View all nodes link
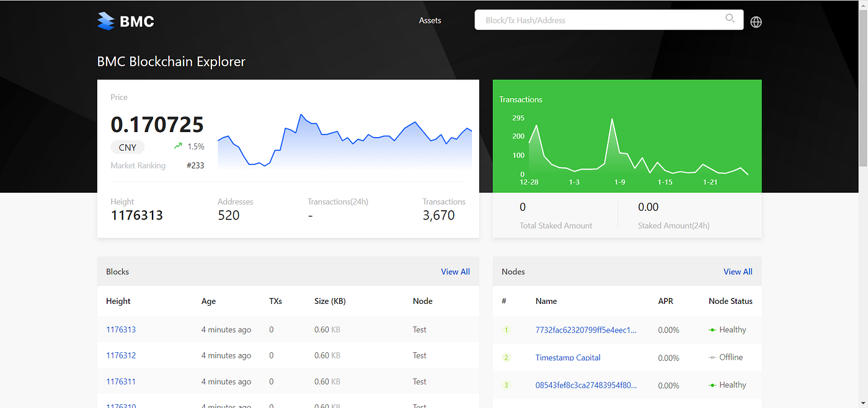Image resolution: width=868 pixels, height=408 pixels. 738,272
